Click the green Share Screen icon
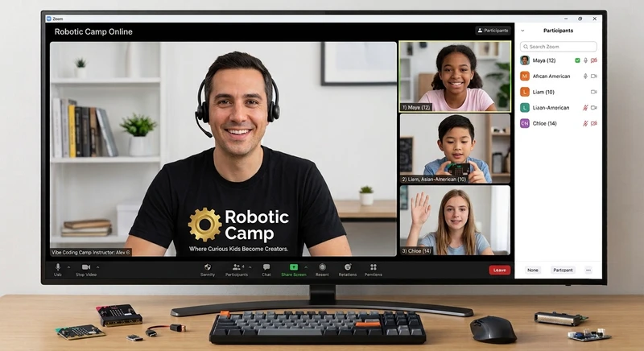Screen dimensions: 644x351 pyautogui.click(x=294, y=267)
